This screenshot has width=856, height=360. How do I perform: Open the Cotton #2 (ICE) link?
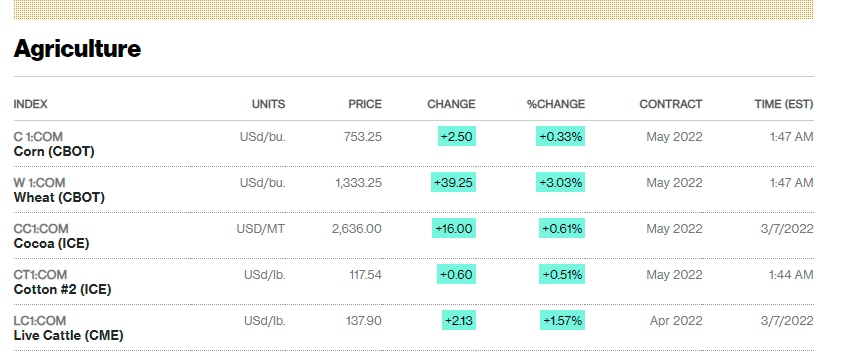[x=62, y=289]
